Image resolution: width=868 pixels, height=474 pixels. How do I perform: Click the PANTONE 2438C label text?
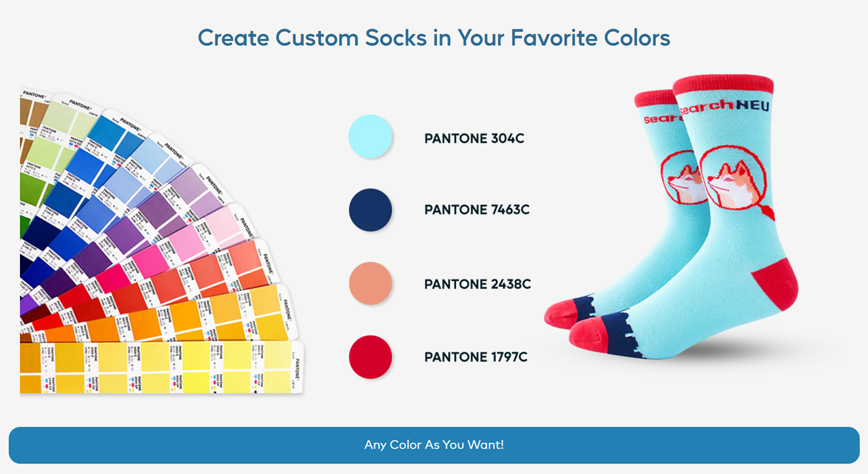(x=477, y=284)
